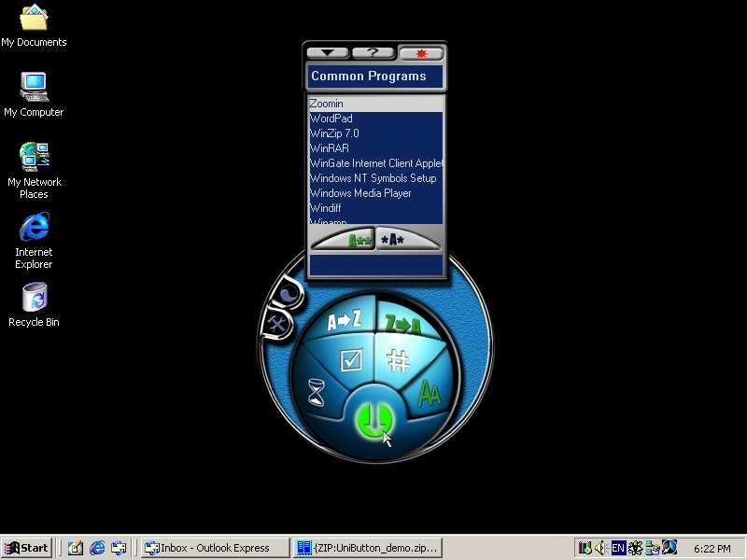Click the Common Programs title banner

375,77
